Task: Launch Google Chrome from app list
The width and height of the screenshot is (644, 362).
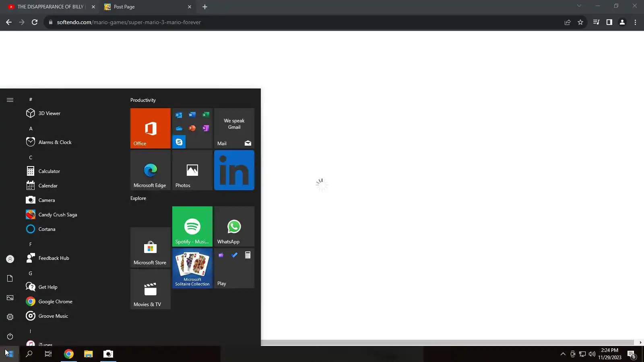Action: click(72, 302)
